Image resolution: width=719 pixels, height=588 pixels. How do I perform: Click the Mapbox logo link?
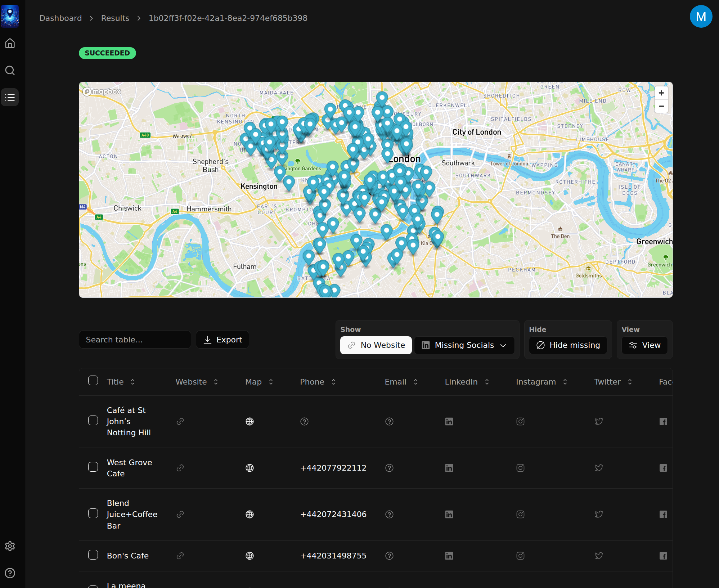point(102,91)
